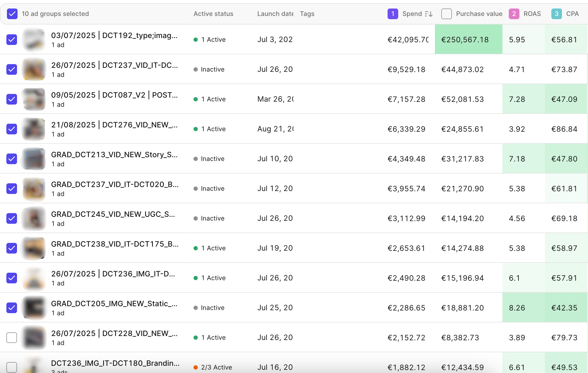Check the Purchase value column checkbox

pyautogui.click(x=446, y=14)
